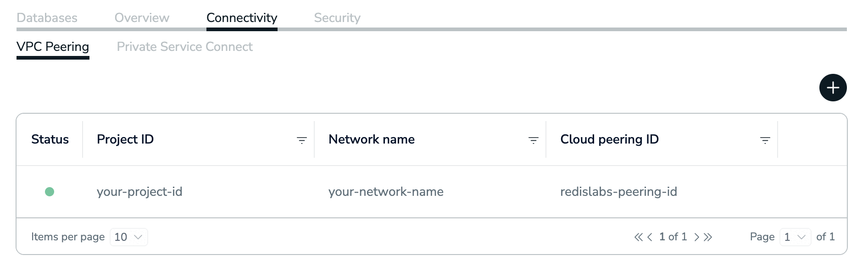Open the Project ID column filter
The image size is (868, 266).
[301, 140]
